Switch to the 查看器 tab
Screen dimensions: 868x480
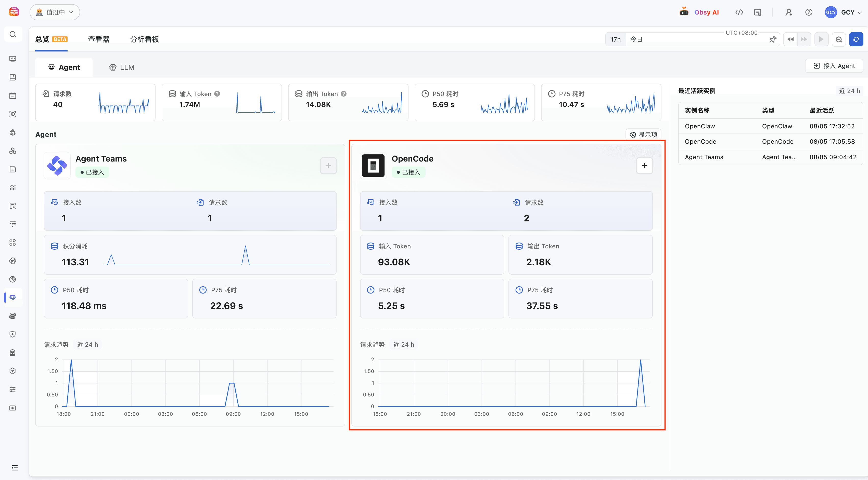pos(99,39)
